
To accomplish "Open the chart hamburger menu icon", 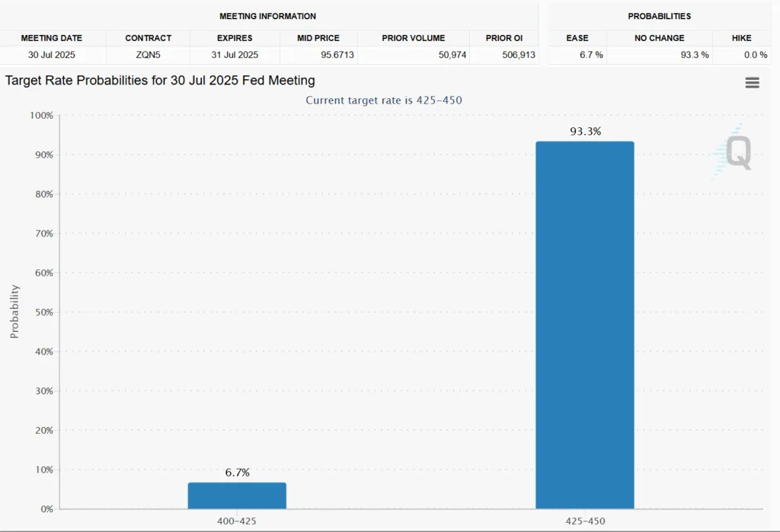I will coord(752,83).
